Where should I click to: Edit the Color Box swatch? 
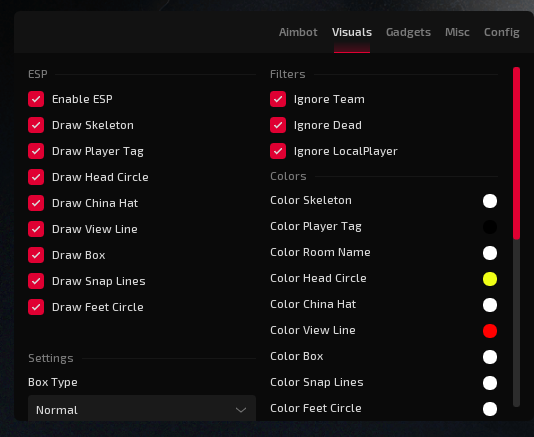(490, 357)
